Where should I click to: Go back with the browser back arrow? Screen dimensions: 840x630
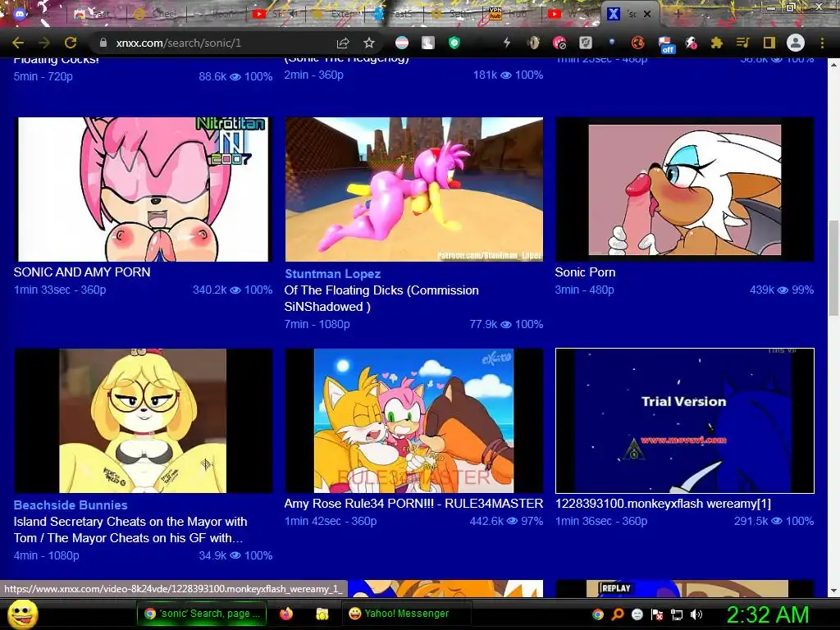(18, 43)
